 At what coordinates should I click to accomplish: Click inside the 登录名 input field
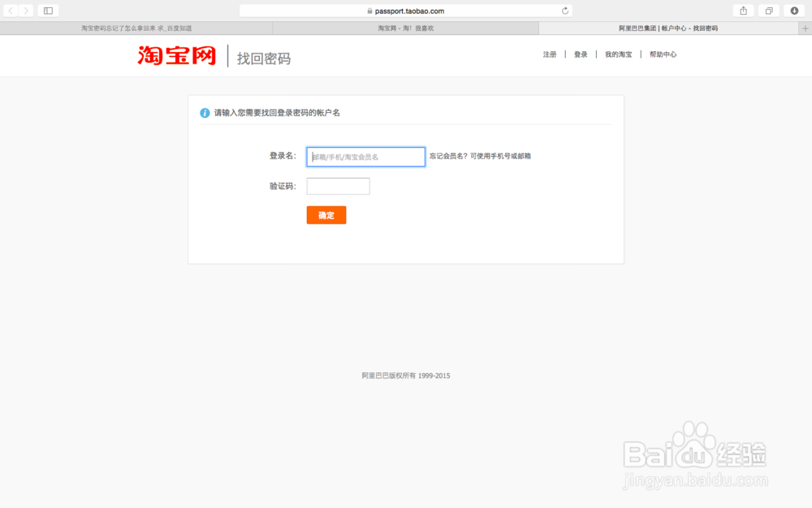pos(365,156)
